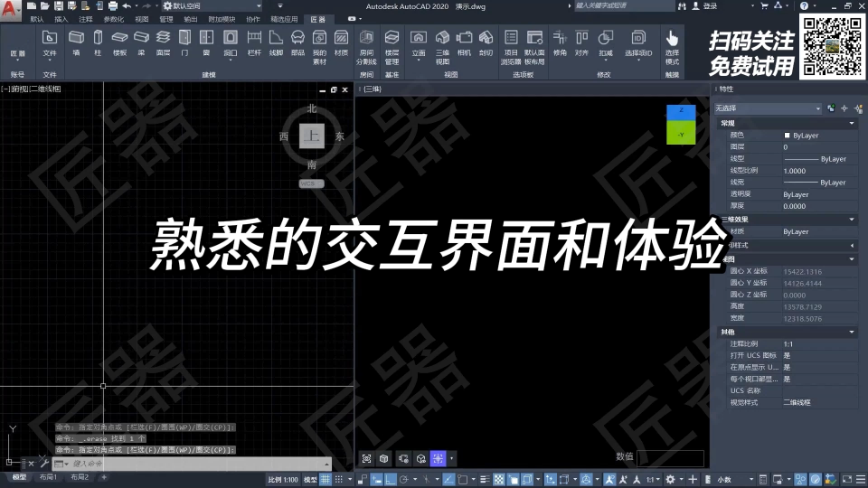868x488 pixels.
Task: Click the 颜色 ByLayer color swatch
Action: tap(788, 135)
